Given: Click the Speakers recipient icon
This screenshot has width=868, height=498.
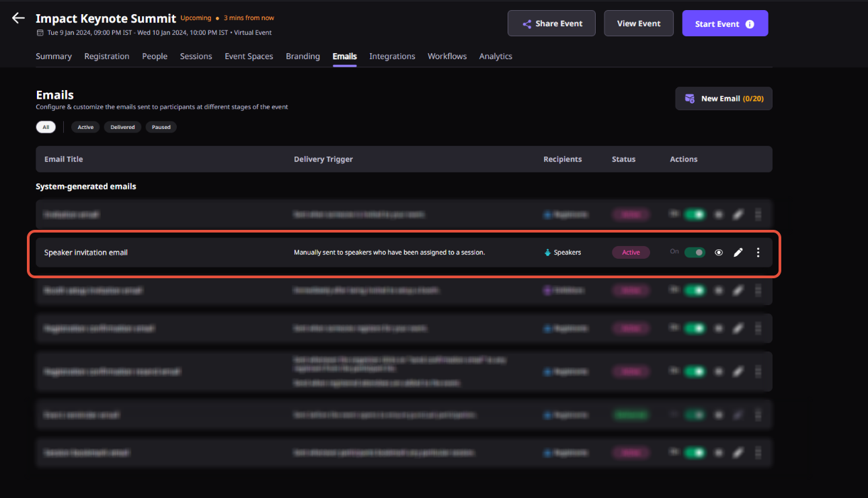Looking at the screenshot, I should [x=547, y=253].
